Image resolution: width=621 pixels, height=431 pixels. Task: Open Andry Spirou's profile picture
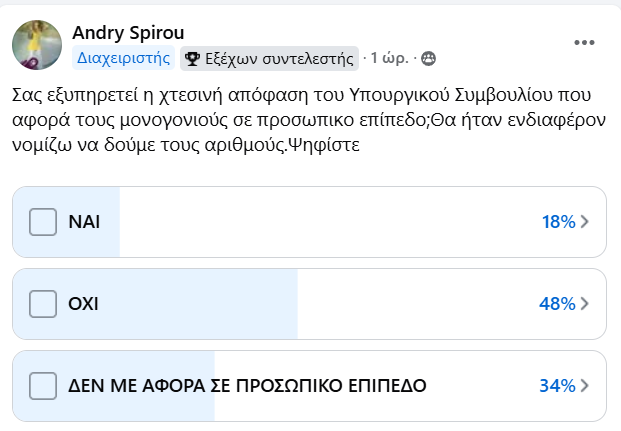(37, 45)
